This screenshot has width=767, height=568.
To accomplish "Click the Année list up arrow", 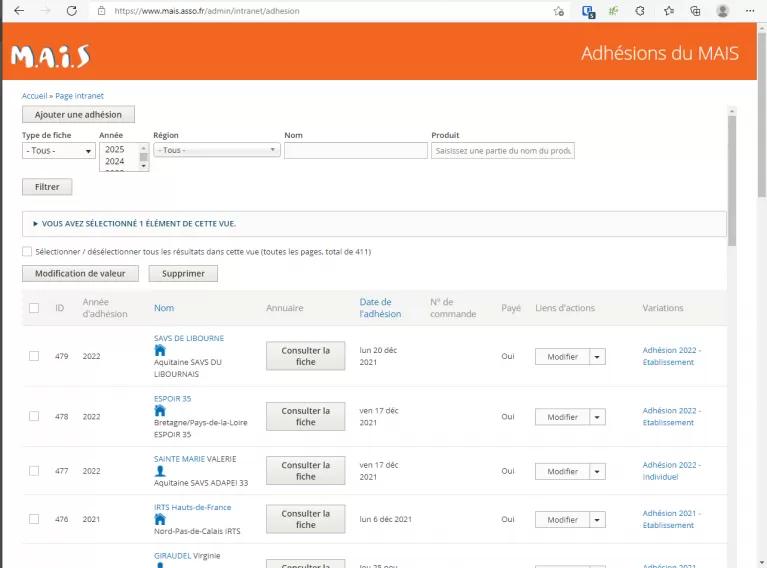I will click(143, 147).
